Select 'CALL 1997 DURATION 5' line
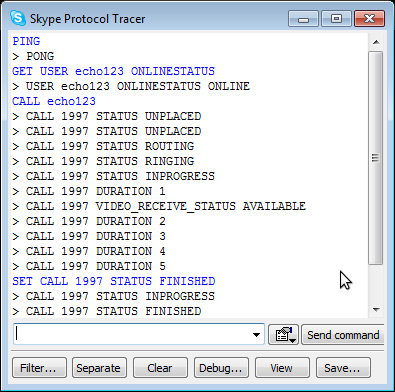Screen dimensions: 395x392 click(x=89, y=266)
